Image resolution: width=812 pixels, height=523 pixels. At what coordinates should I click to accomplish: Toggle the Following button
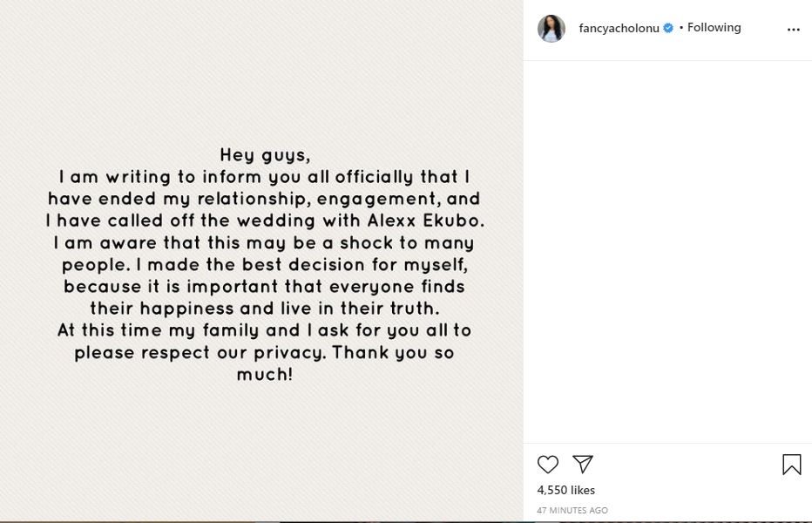[x=714, y=28]
